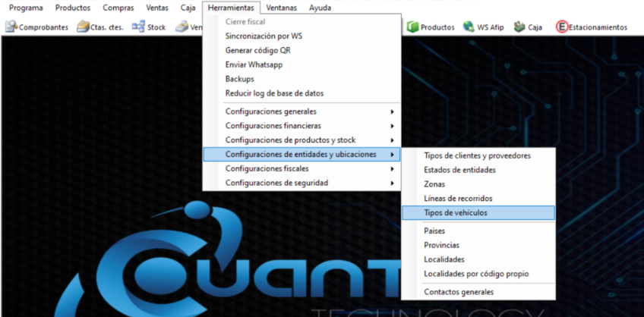Click the Ctas. ctes. toolbar icon
The image size is (644, 317).
pyautogui.click(x=84, y=27)
